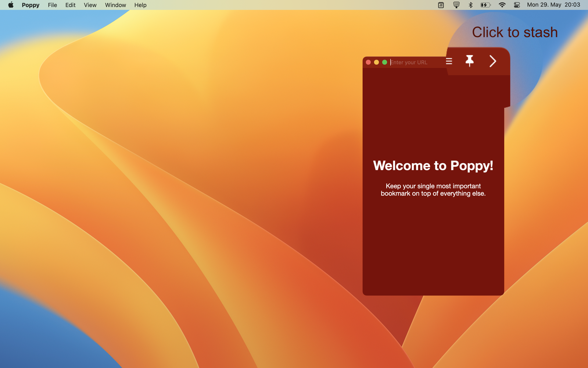
Task: Open Control Center from menu bar
Action: tap(517, 5)
